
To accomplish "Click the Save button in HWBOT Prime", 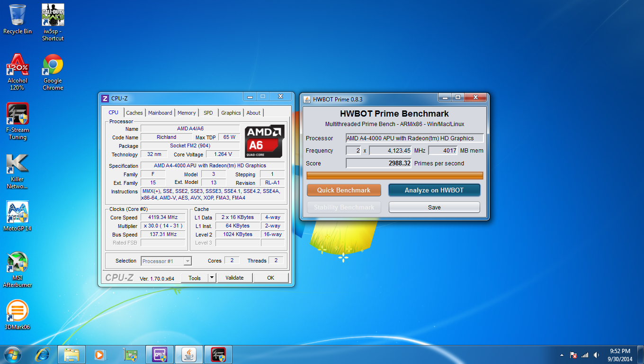I will 434,207.
